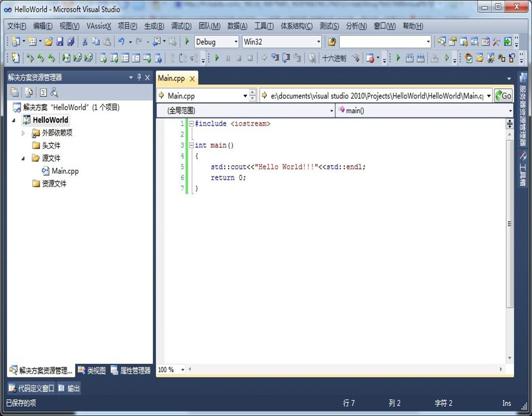Click the first icon in second toolbar row

pos(16,58)
